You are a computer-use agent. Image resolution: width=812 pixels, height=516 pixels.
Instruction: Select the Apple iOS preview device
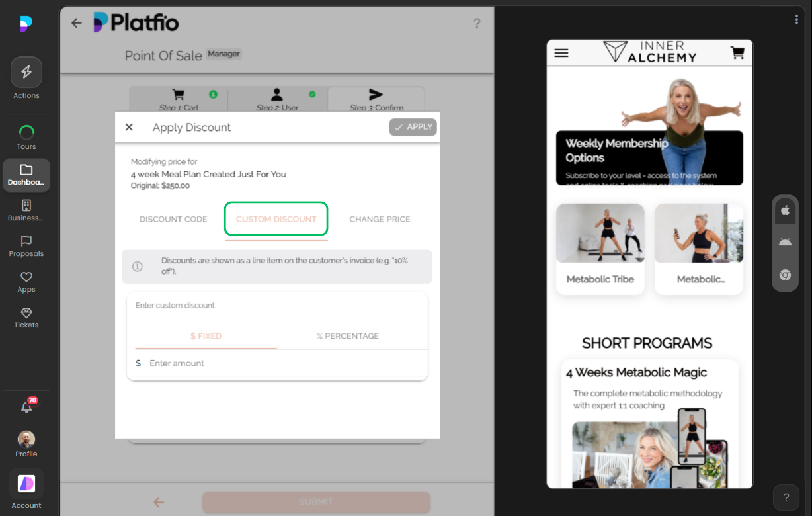click(x=785, y=210)
